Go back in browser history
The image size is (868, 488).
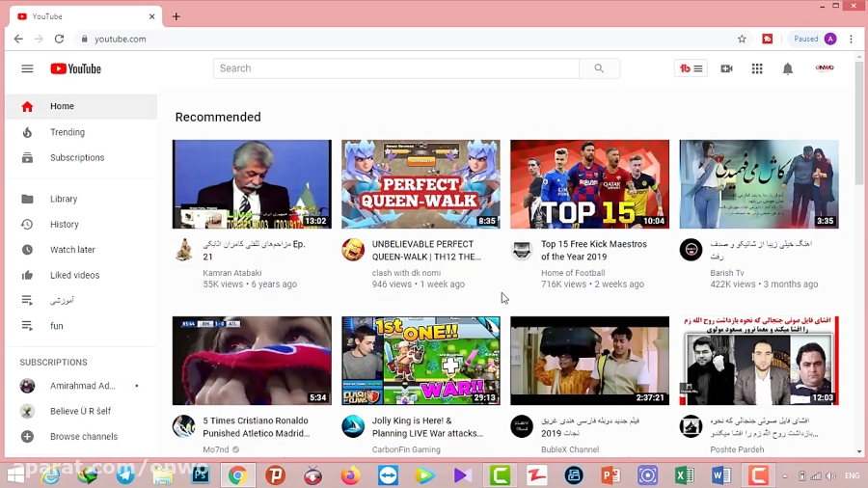click(18, 39)
